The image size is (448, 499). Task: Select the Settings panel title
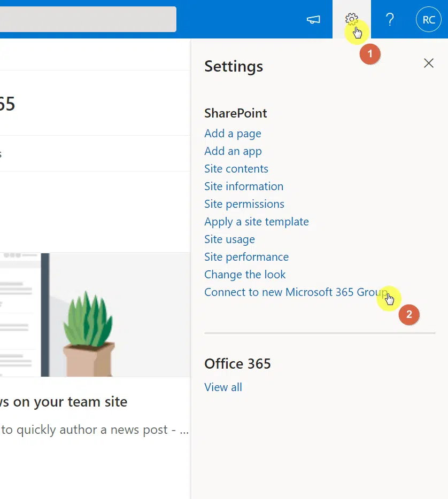point(234,66)
